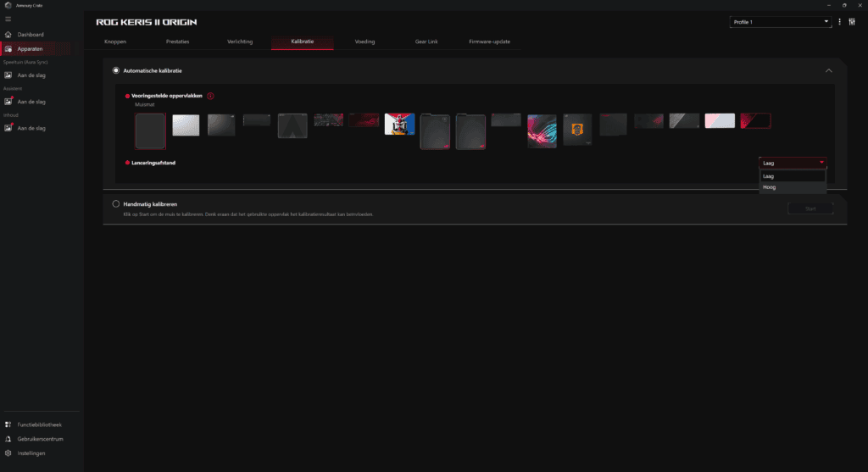The width and height of the screenshot is (868, 472).
Task: Switch to the Voeding tab
Action: (x=364, y=42)
